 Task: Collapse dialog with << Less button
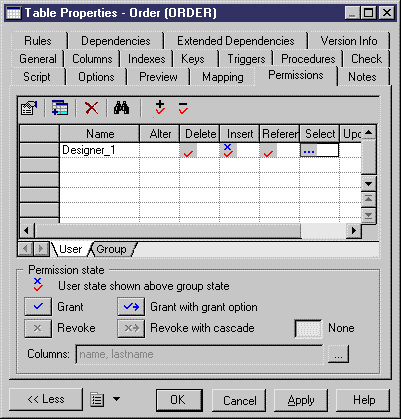[46, 399]
